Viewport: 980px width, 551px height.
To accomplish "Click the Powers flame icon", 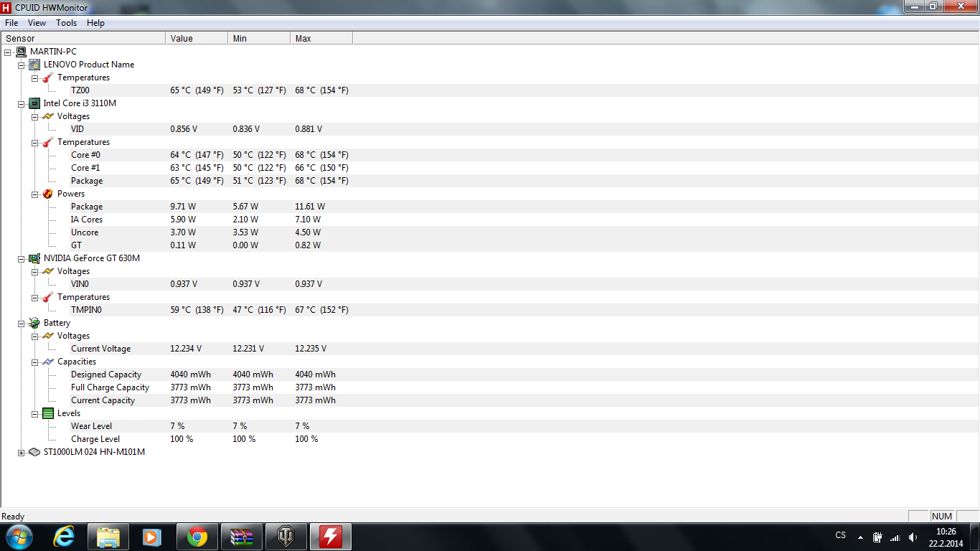I will coord(48,194).
